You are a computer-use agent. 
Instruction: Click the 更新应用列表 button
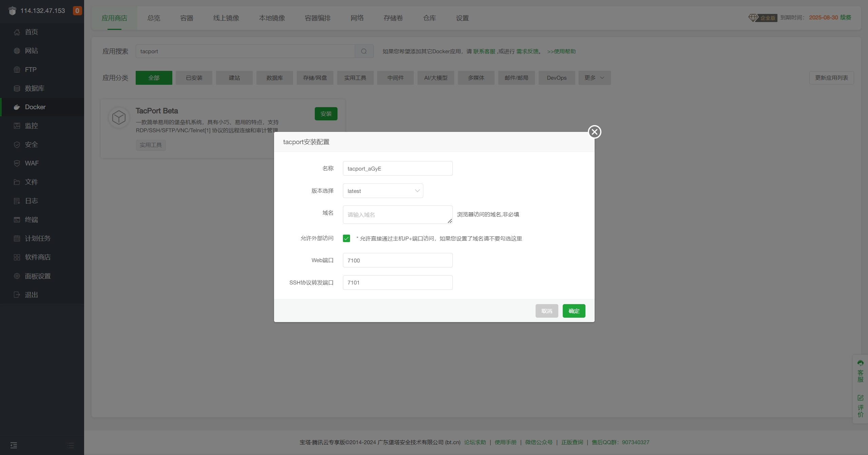coord(831,78)
